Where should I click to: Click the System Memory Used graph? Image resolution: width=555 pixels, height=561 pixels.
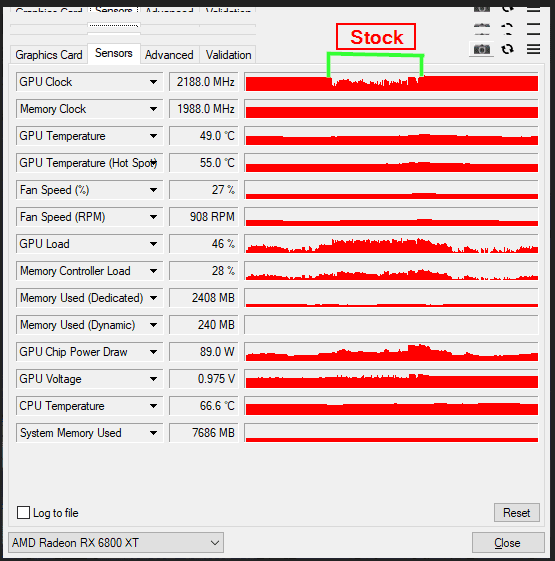click(x=391, y=433)
